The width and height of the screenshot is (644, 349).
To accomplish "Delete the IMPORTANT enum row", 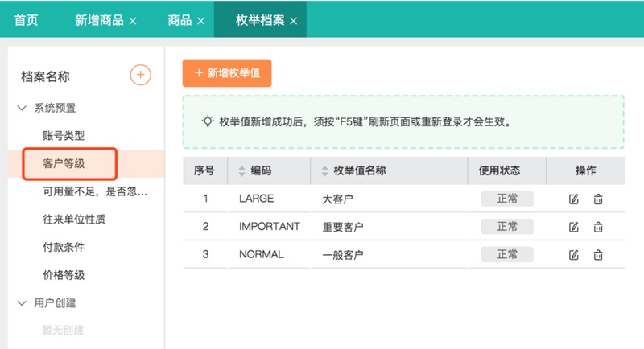I will point(598,227).
